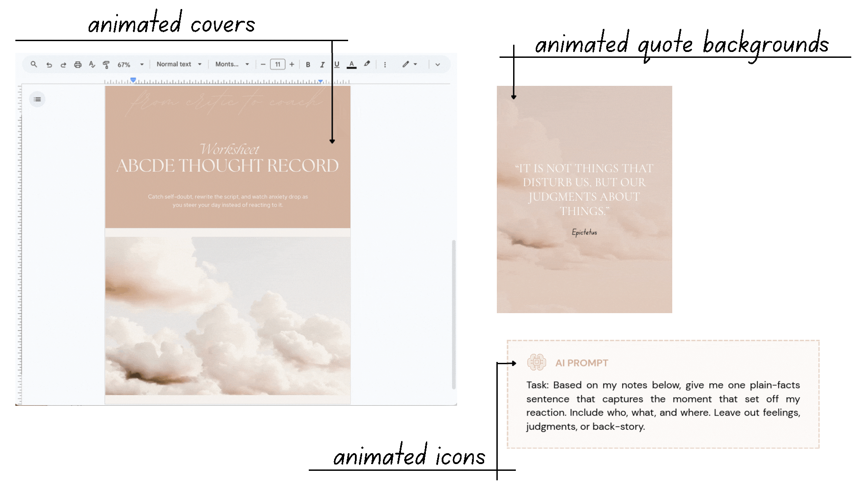Click the Undo icon
Screen dimensions: 868x488
pos(49,64)
